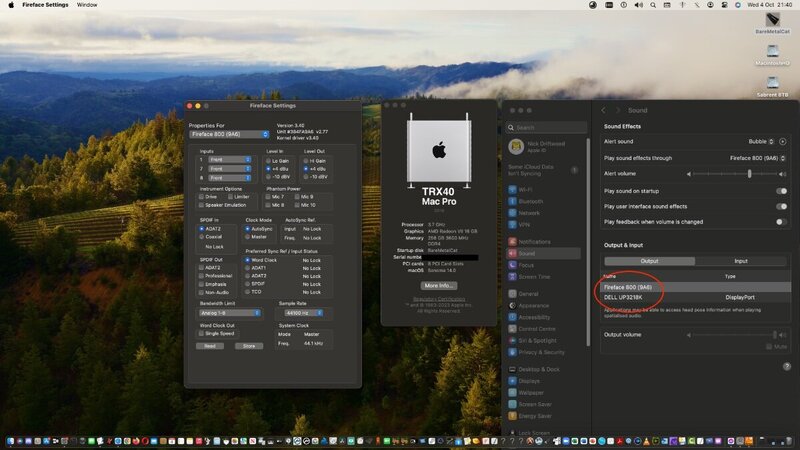
Task: Open Desktop & Dock in System Settings sidebar
Action: pos(534,369)
